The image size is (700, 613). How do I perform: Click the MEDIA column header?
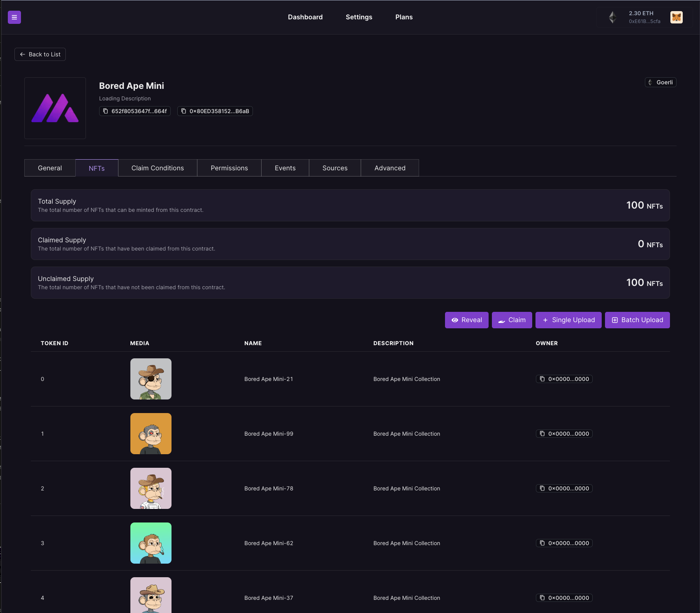click(140, 343)
